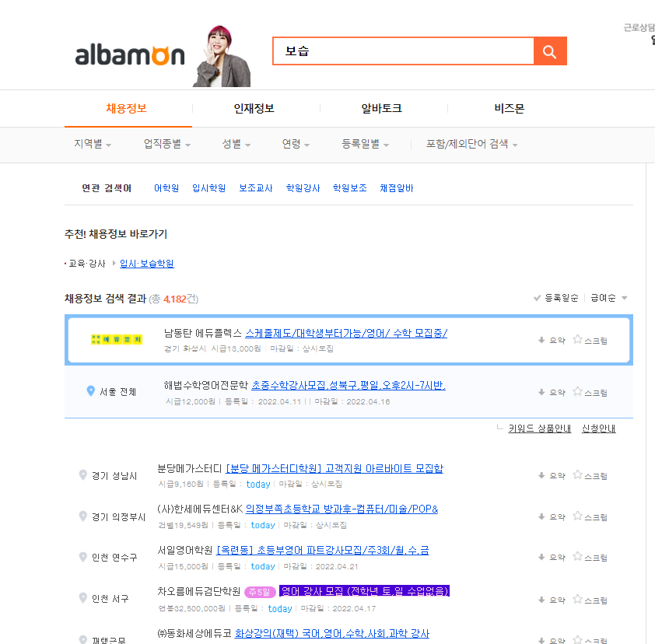Click the search input field containing 보습
The image size is (655, 644).
coord(403,51)
